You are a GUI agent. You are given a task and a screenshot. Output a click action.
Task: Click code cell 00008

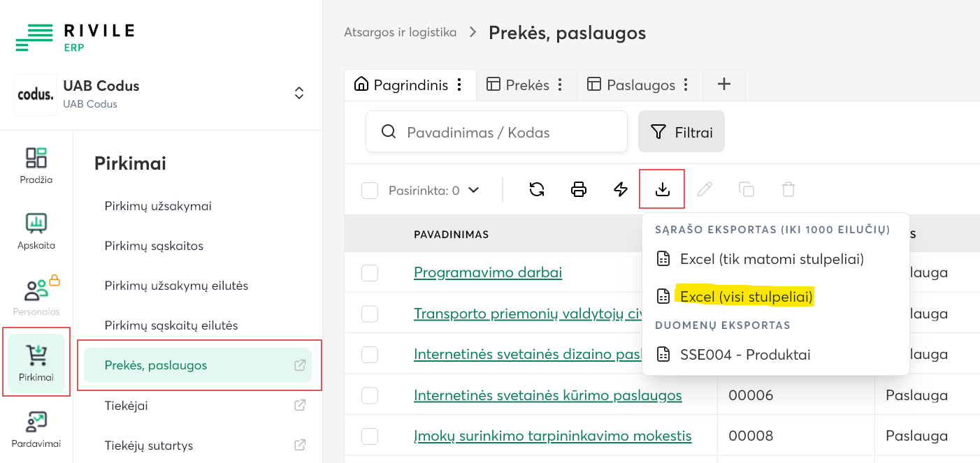click(751, 436)
